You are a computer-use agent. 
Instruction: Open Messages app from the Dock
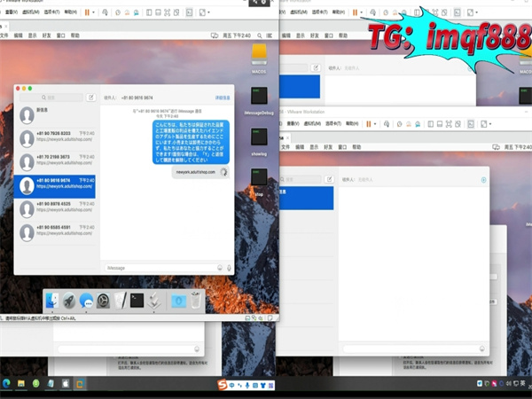tap(86, 301)
